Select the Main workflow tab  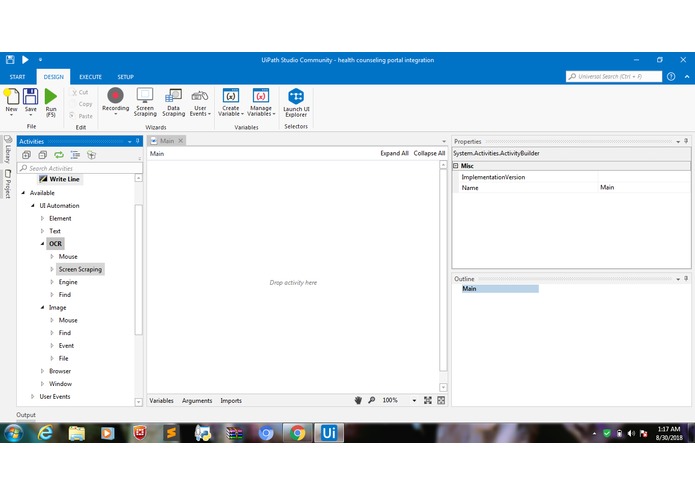point(167,140)
